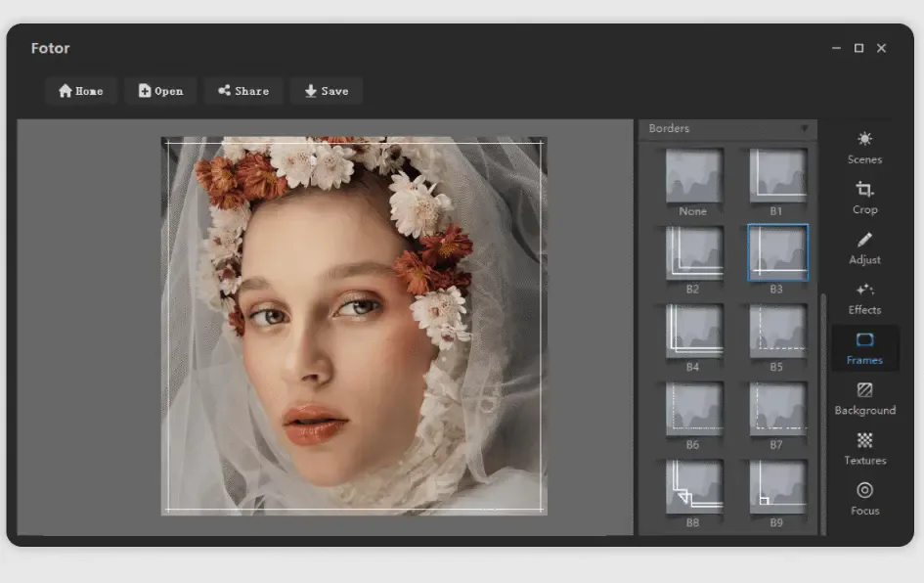This screenshot has height=583, width=924.
Task: Open the Borders category dropdown
Action: point(805,128)
